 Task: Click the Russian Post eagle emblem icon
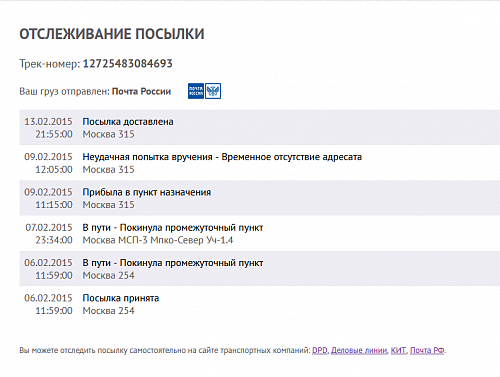[x=213, y=91]
